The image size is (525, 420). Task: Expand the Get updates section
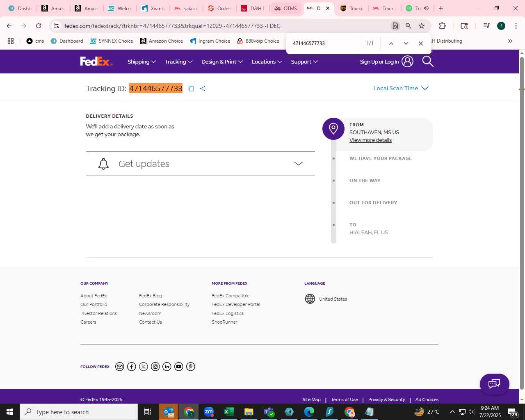coord(201,164)
